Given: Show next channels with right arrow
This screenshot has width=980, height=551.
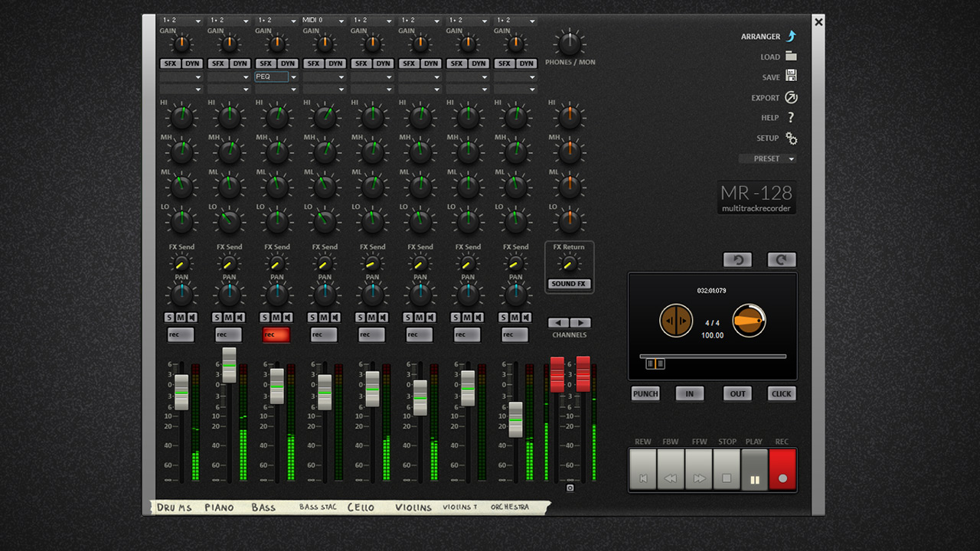Looking at the screenshot, I should click(580, 323).
